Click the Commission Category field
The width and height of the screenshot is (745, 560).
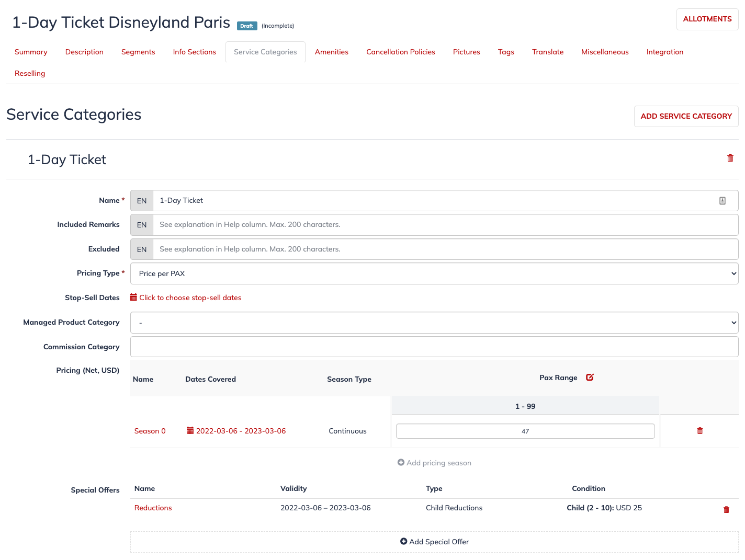click(x=434, y=347)
